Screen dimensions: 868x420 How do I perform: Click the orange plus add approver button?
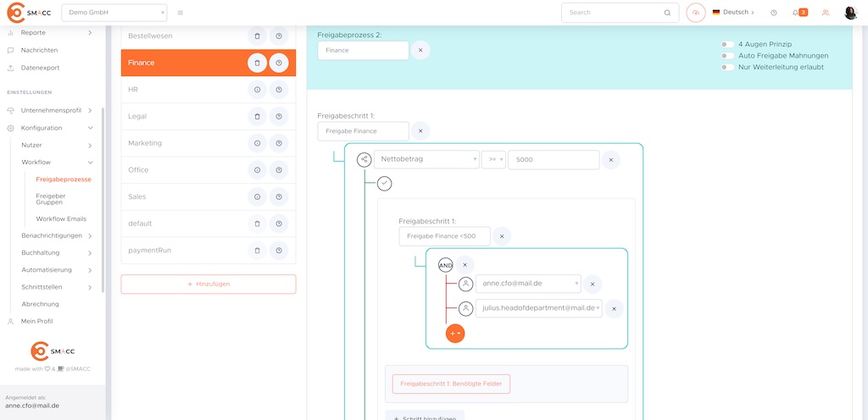(x=455, y=333)
